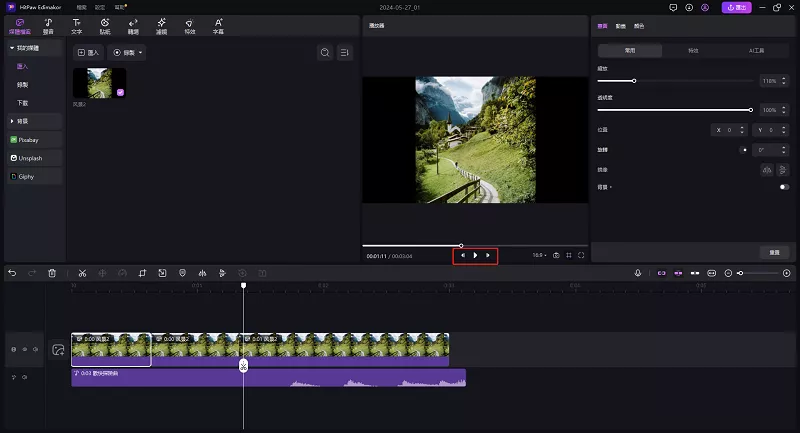Select the Pixabay source in sidebar
This screenshot has height=433, width=800.
point(30,140)
